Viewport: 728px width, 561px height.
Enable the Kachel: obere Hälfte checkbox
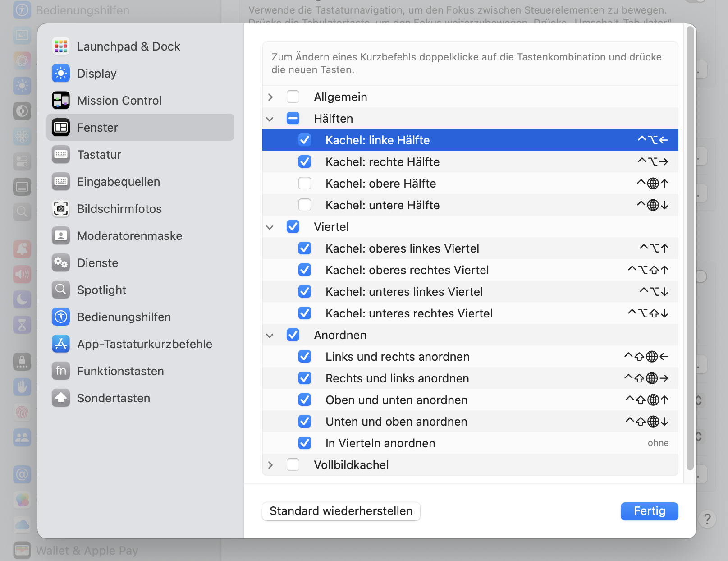click(305, 184)
